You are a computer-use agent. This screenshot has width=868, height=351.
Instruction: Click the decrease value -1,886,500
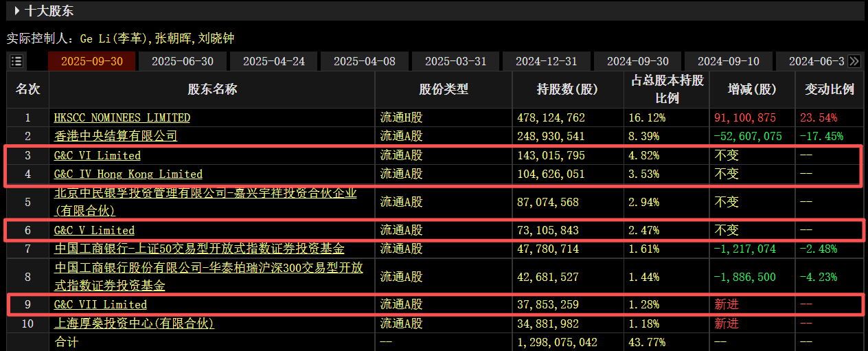click(x=745, y=277)
